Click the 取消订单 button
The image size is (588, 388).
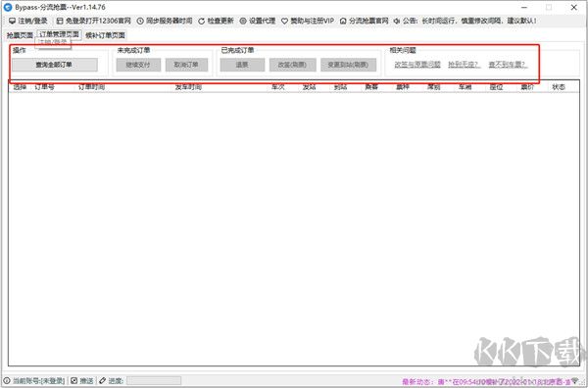[x=187, y=65]
